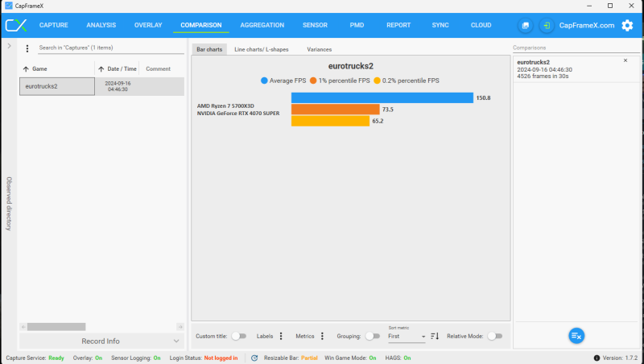This screenshot has height=364, width=644.
Task: Remove eurotrucks2 comparison with X icon
Action: point(625,60)
